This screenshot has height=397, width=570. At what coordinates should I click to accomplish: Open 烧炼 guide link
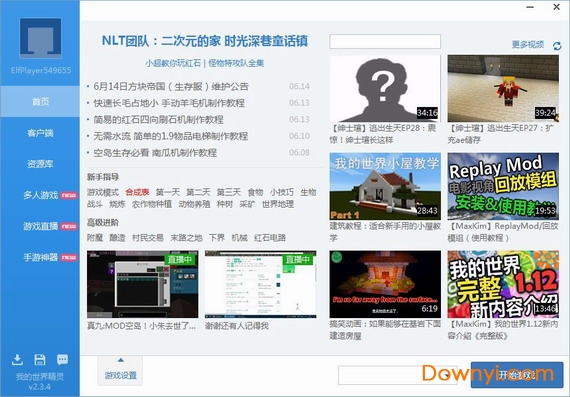[x=117, y=204]
